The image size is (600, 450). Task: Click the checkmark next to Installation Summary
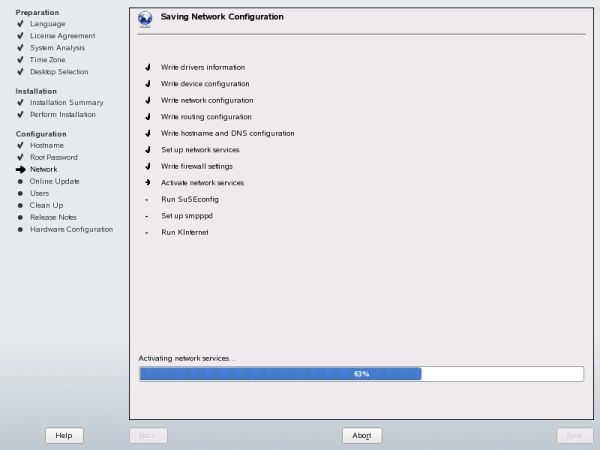point(20,103)
